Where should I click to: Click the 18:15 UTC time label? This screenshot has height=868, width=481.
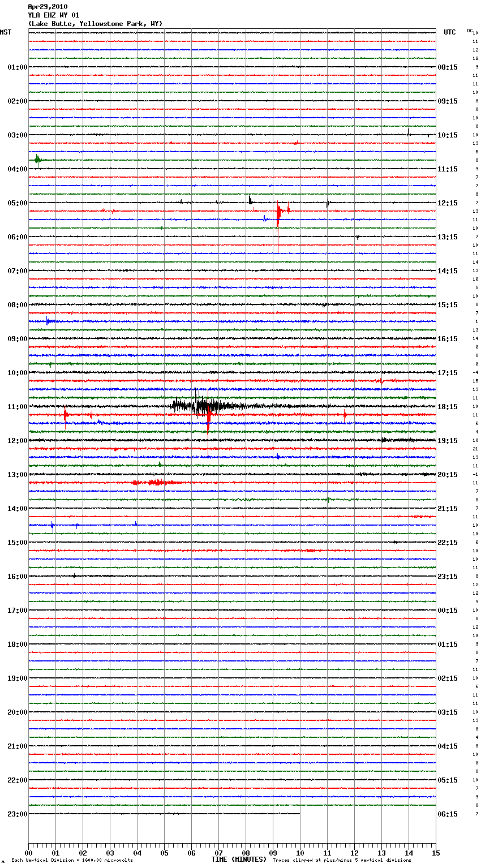[448, 407]
